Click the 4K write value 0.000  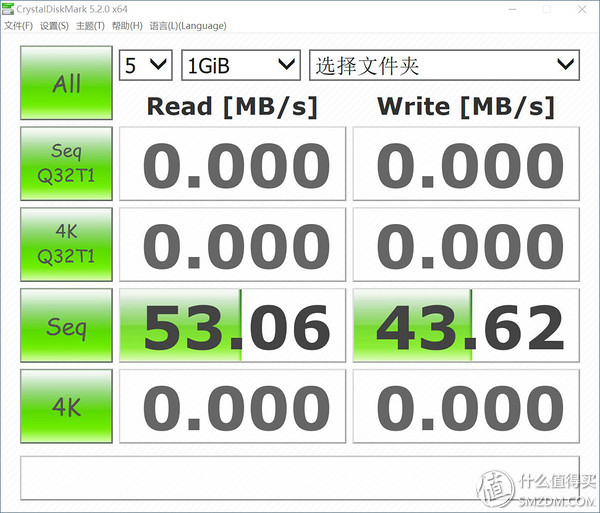pos(466,406)
